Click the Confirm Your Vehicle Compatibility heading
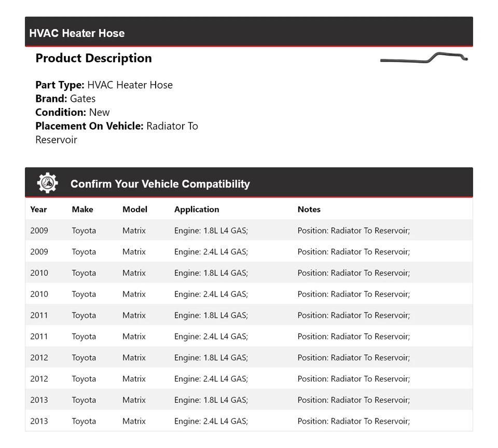The image size is (498, 448). coord(160,184)
